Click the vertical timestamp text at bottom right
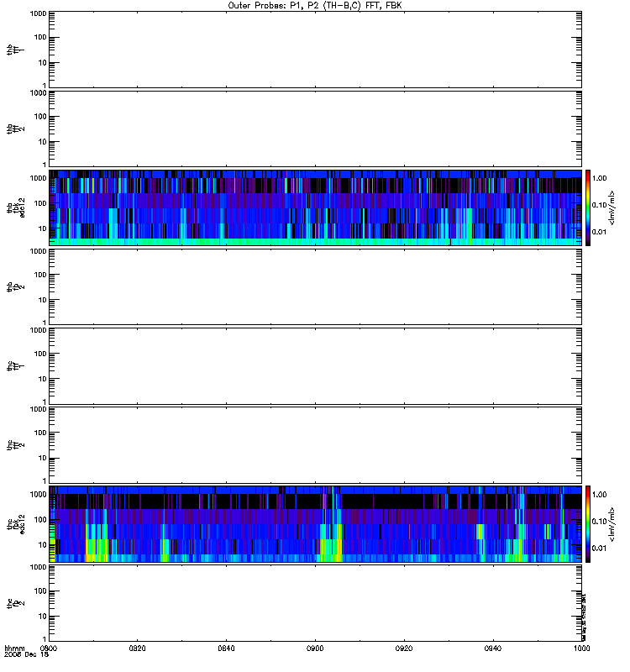Viewport: 630px width, 672px height. [x=584, y=617]
